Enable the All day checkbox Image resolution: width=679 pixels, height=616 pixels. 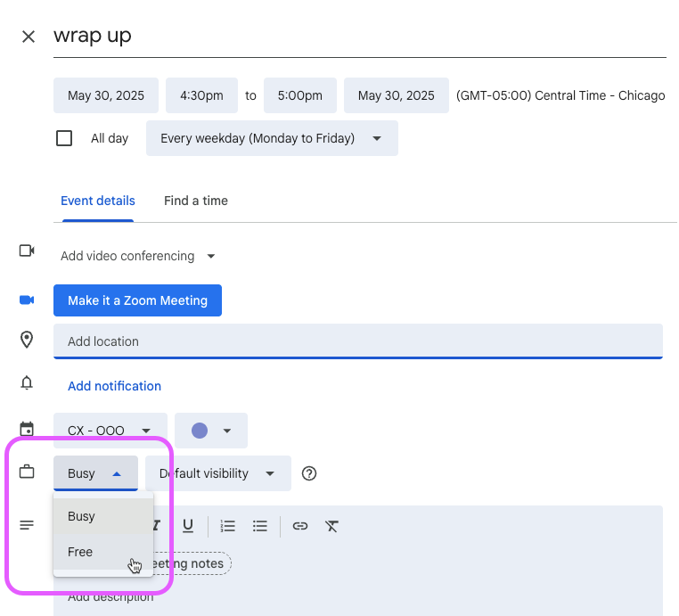pos(64,138)
